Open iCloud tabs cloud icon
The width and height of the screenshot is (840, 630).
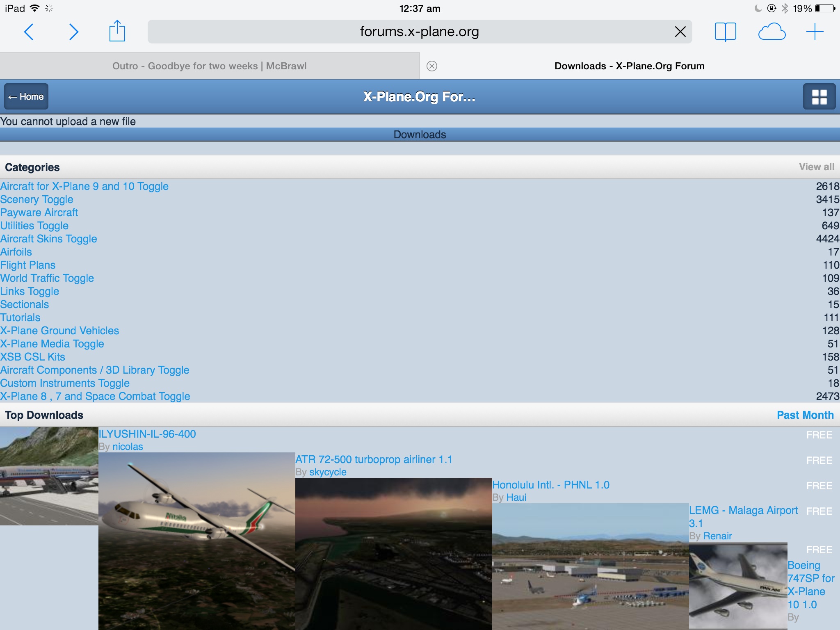(x=772, y=32)
